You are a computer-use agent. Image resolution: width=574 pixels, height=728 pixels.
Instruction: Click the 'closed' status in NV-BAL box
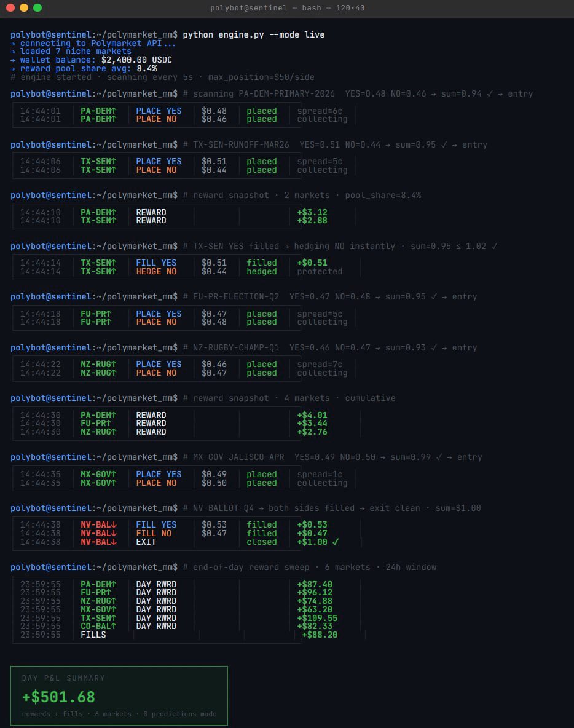click(x=262, y=542)
